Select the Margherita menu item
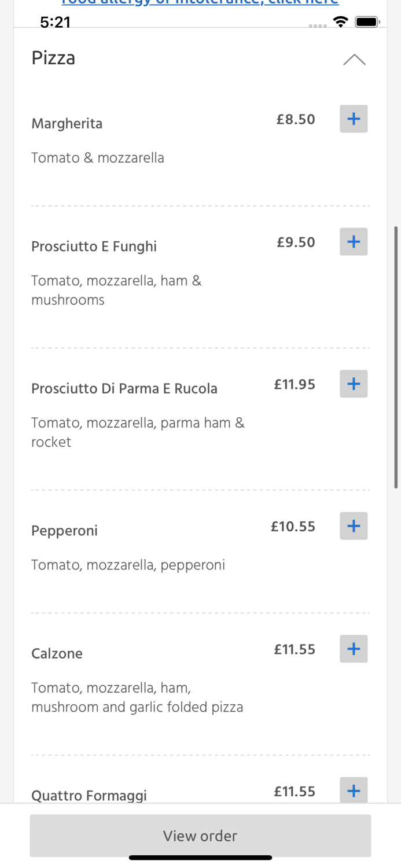401x868 pixels. 67,123
